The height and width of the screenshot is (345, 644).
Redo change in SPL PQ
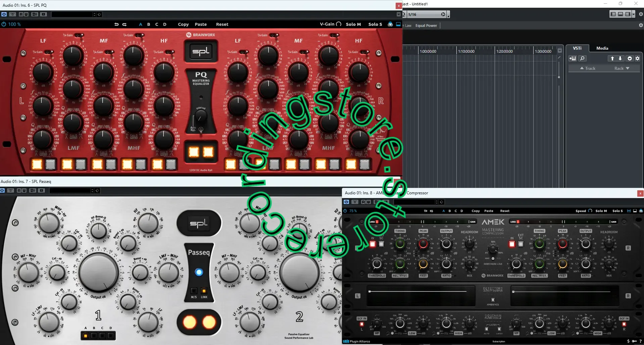click(x=125, y=24)
